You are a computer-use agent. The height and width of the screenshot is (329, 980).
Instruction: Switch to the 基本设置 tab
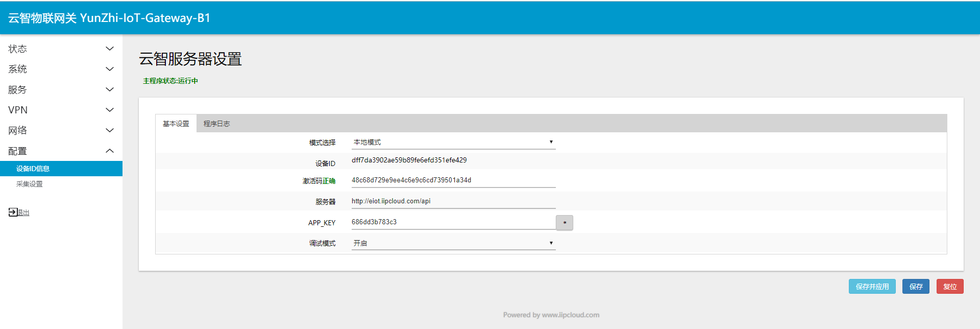(176, 124)
